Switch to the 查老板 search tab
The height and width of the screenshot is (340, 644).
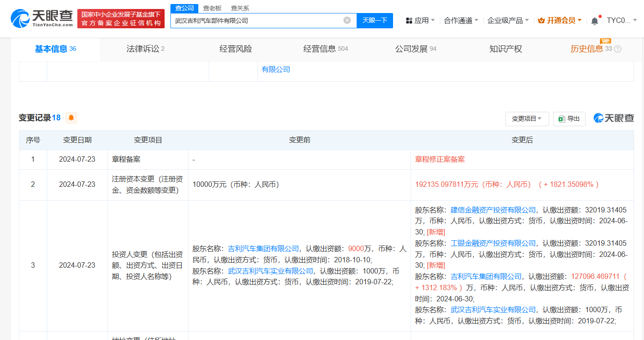click(212, 8)
